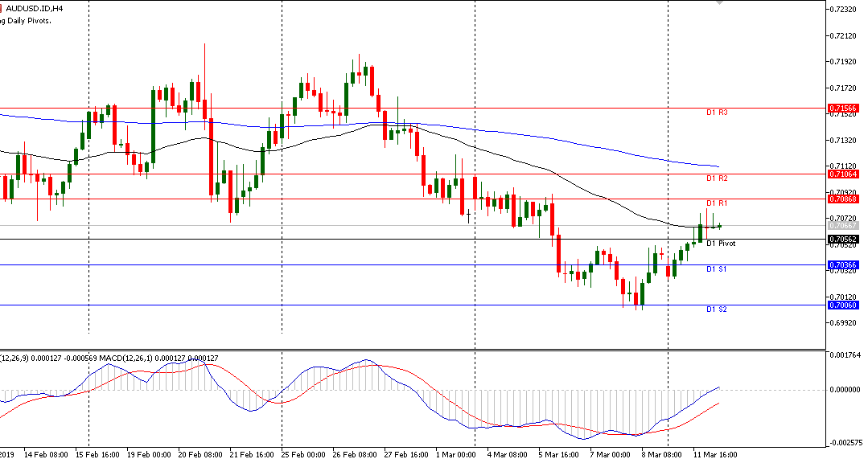Click 0.71920 on the price axis
Image resolution: width=868 pixels, height=459 pixels.
tap(844, 62)
